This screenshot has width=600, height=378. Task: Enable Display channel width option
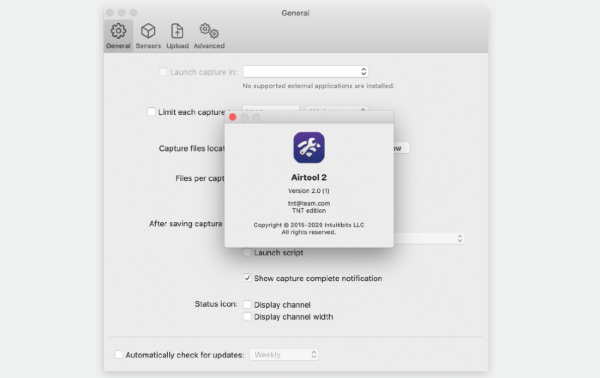[247, 317]
